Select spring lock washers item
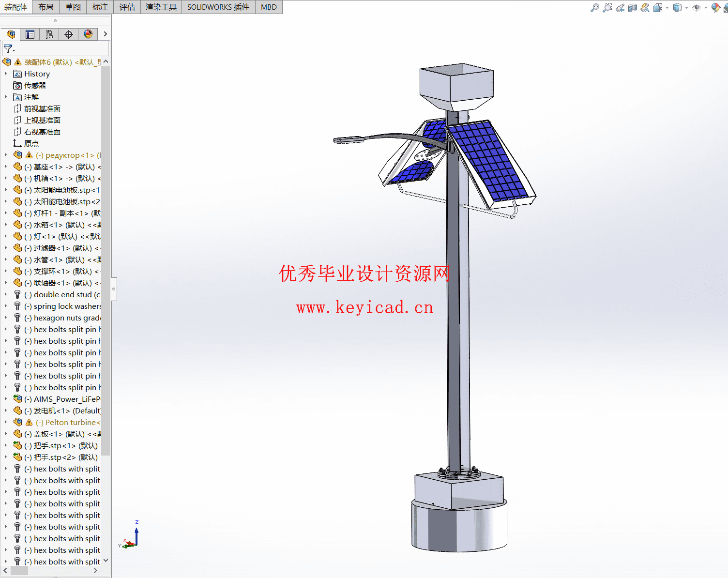 pyautogui.click(x=62, y=306)
